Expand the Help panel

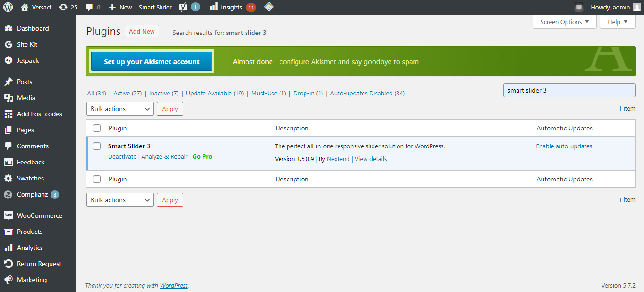point(618,22)
